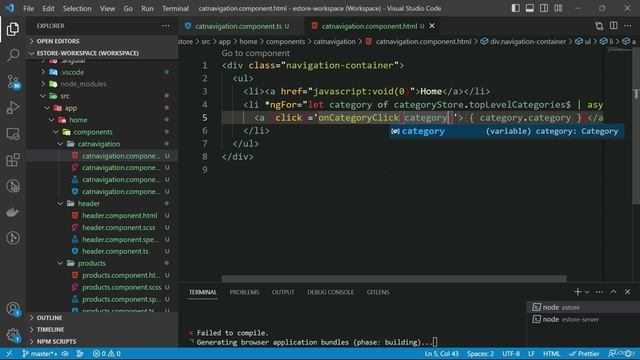Viewport: 640px width, 360px height.
Task: Close the catnavigation.component.html tab
Action: 432,26
